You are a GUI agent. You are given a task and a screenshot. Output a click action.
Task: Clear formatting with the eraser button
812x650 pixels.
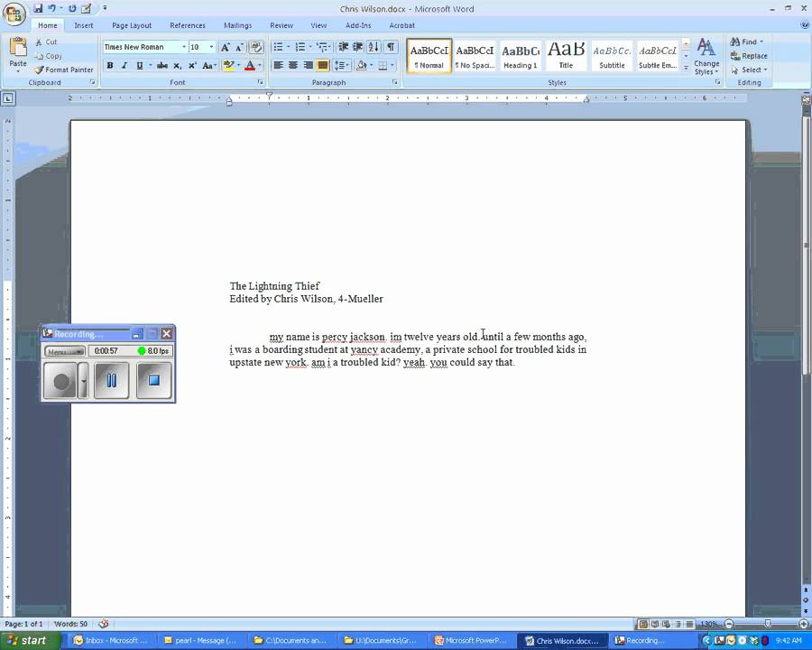(256, 47)
